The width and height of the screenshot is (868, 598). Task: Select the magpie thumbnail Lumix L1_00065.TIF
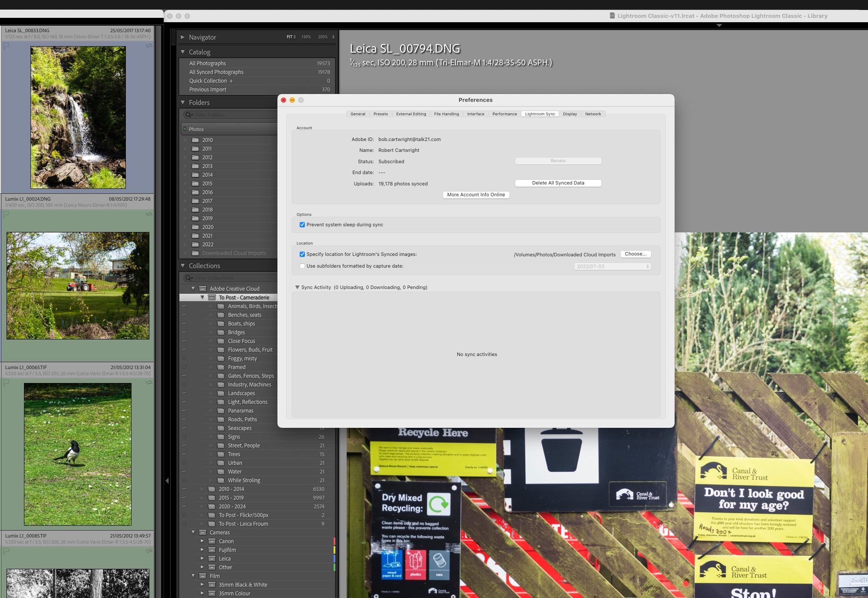click(x=78, y=454)
